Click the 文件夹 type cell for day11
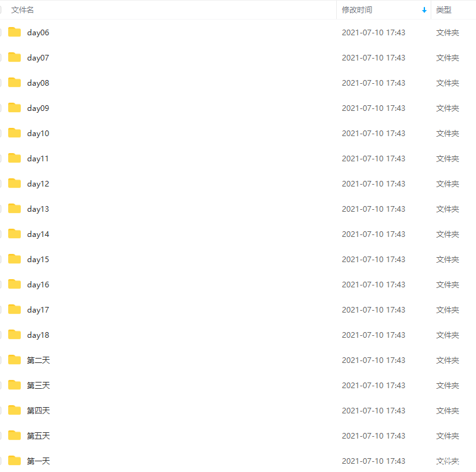The width and height of the screenshot is (476, 472). (x=448, y=159)
